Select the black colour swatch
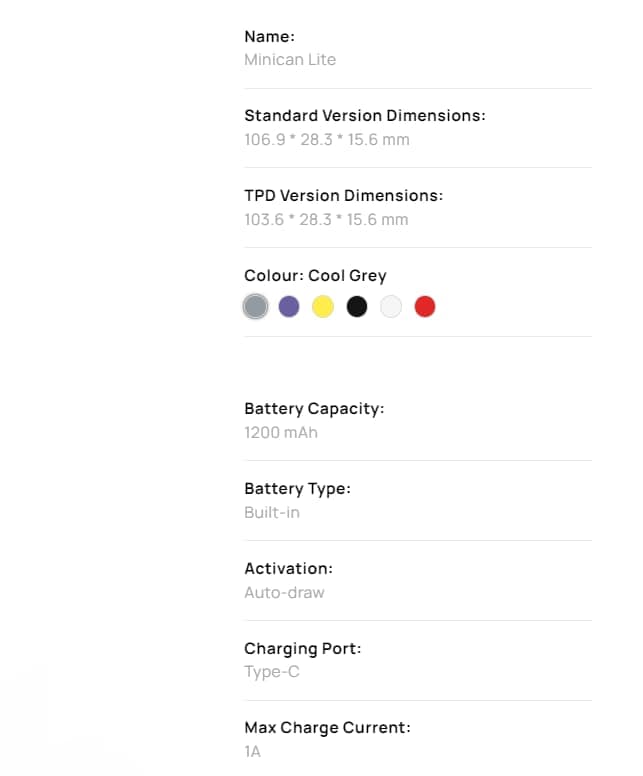The image size is (643, 776). (357, 307)
